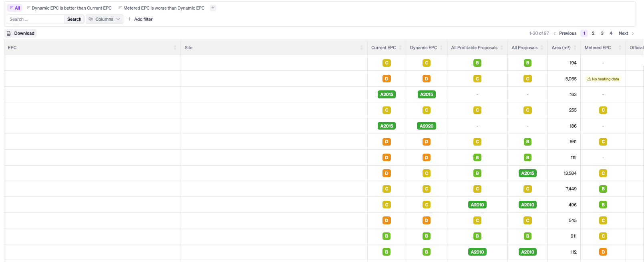Viewport: 644px width, 262px height.
Task: Open Metered EPC is worse tab
Action: tap(161, 8)
